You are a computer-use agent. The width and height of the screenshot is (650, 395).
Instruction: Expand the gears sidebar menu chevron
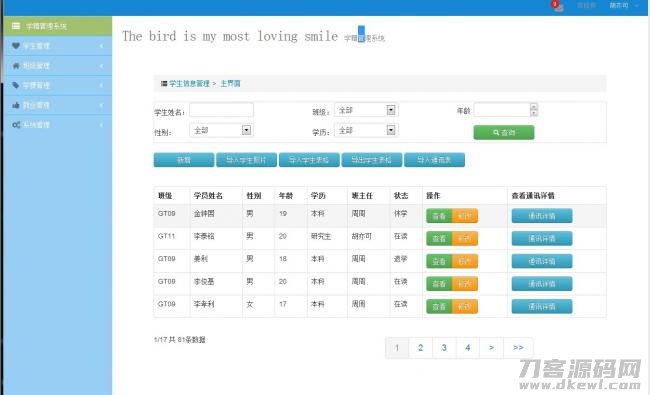pyautogui.click(x=102, y=125)
